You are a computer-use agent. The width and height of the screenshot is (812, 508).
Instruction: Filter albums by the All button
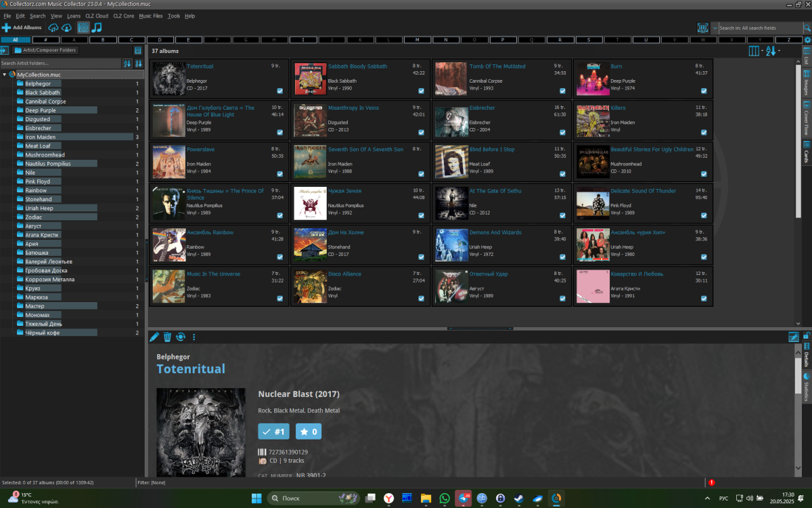point(16,40)
